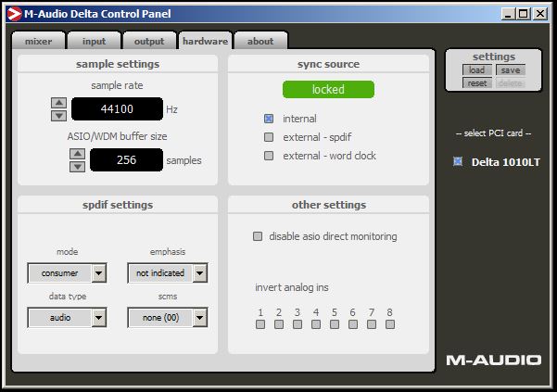Viewport: 557px width, 392px height.
Task: Click the 'samples' unit label
Action: coord(184,160)
